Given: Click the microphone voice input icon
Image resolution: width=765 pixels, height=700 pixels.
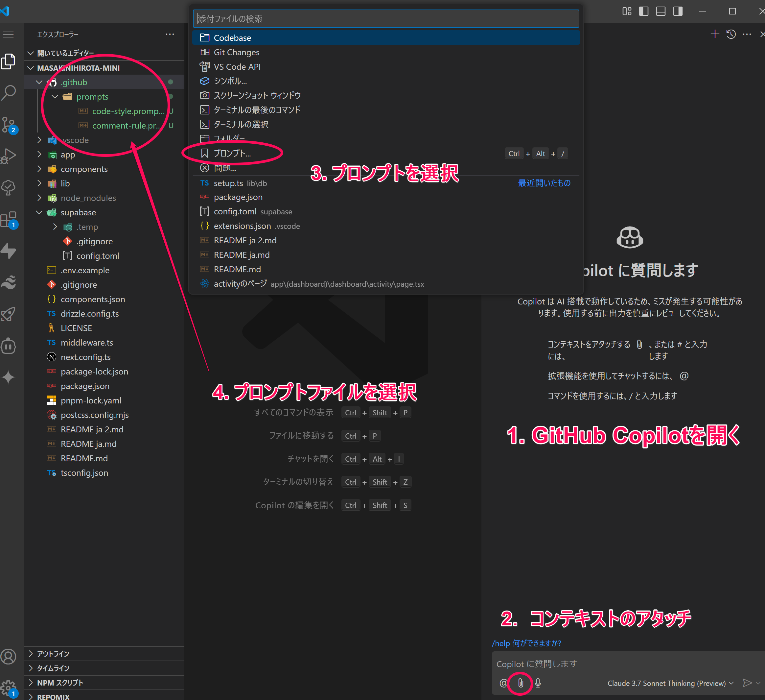Looking at the screenshot, I should pyautogui.click(x=538, y=683).
